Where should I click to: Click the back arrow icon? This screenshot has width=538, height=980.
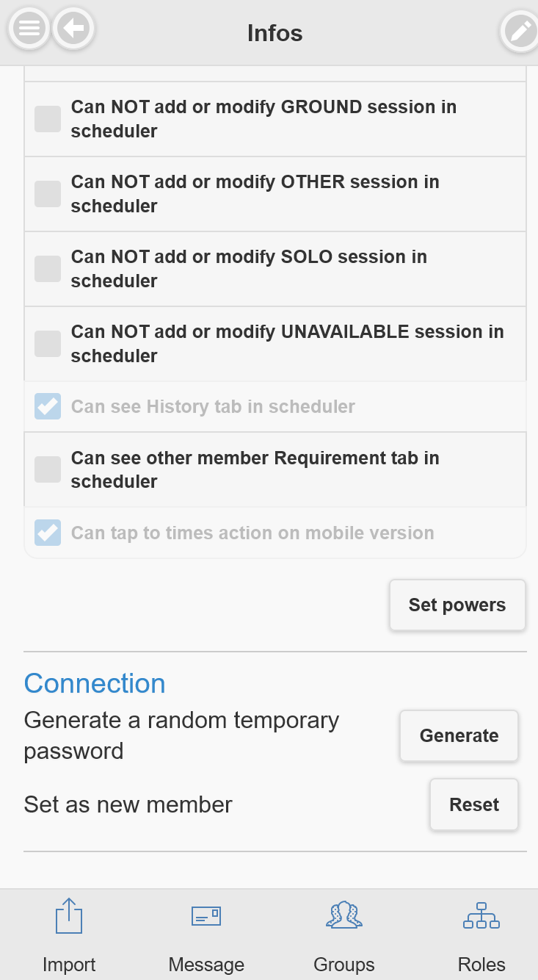click(x=73, y=29)
